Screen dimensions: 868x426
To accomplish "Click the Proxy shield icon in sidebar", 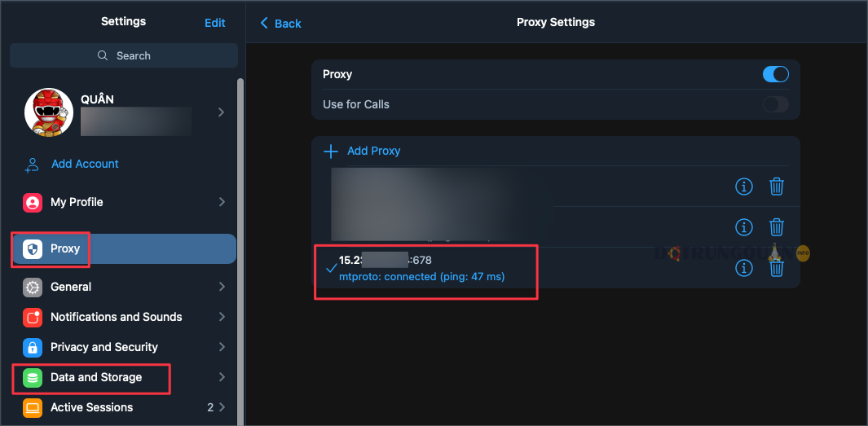I will (32, 249).
